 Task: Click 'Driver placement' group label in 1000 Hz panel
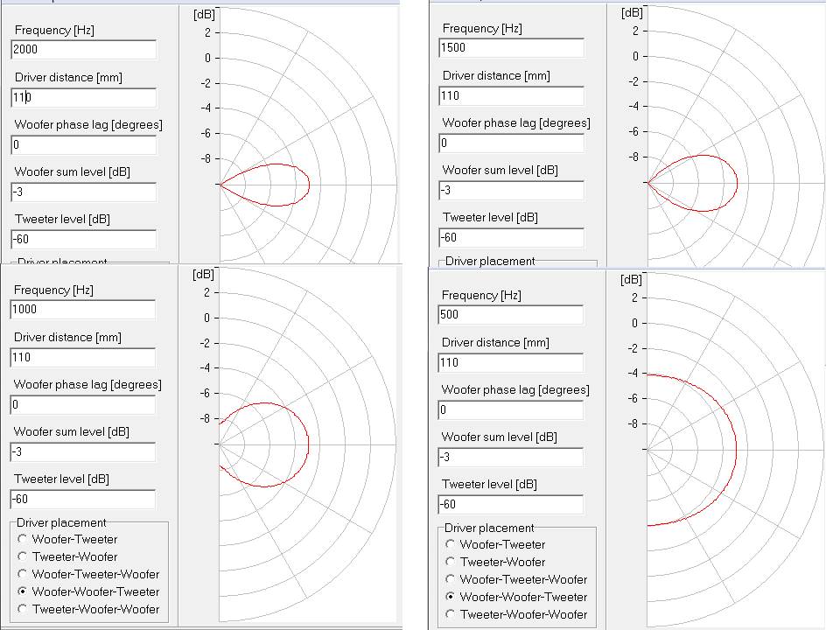pyautogui.click(x=61, y=522)
